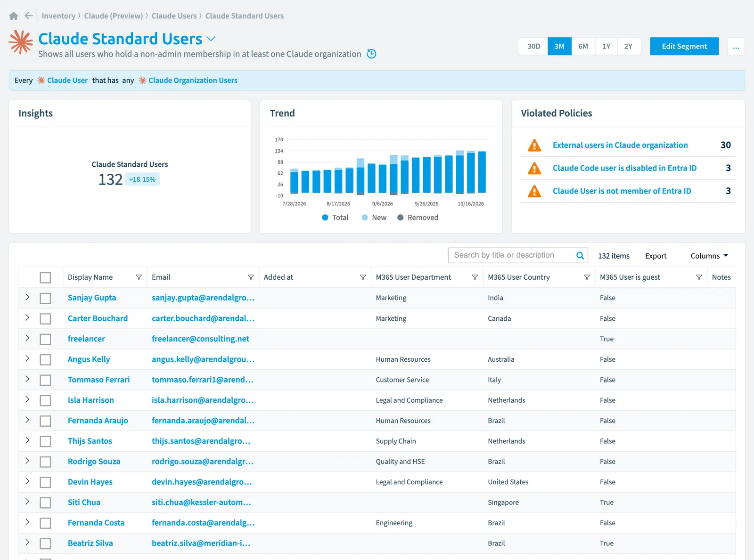This screenshot has height=560, width=754.
Task: Go to the home icon in breadcrumb
Action: 14,16
